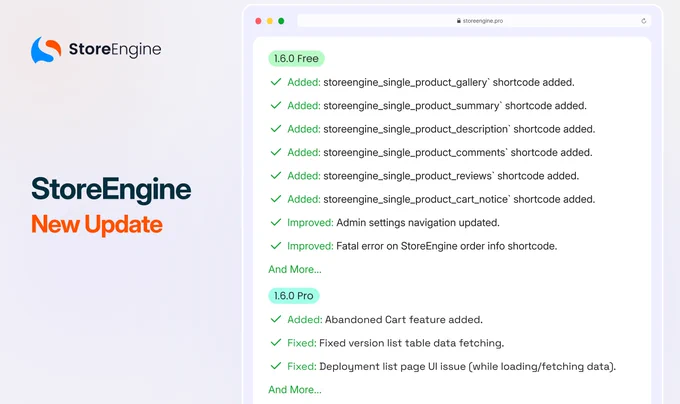Click checkmark beside Fatal error entry

click(x=276, y=246)
